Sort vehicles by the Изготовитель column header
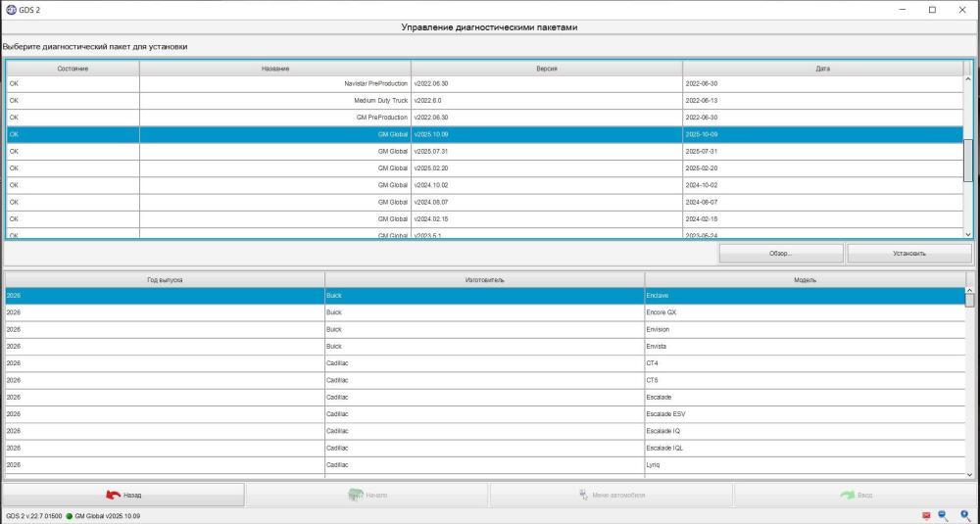This screenshot has height=524, width=980. [x=484, y=280]
